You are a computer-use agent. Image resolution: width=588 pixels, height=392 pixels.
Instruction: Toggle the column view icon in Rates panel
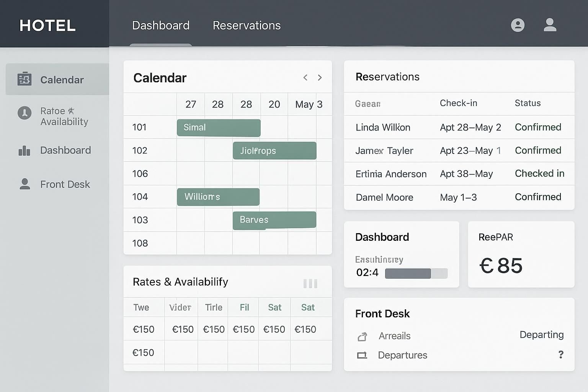[x=310, y=284]
